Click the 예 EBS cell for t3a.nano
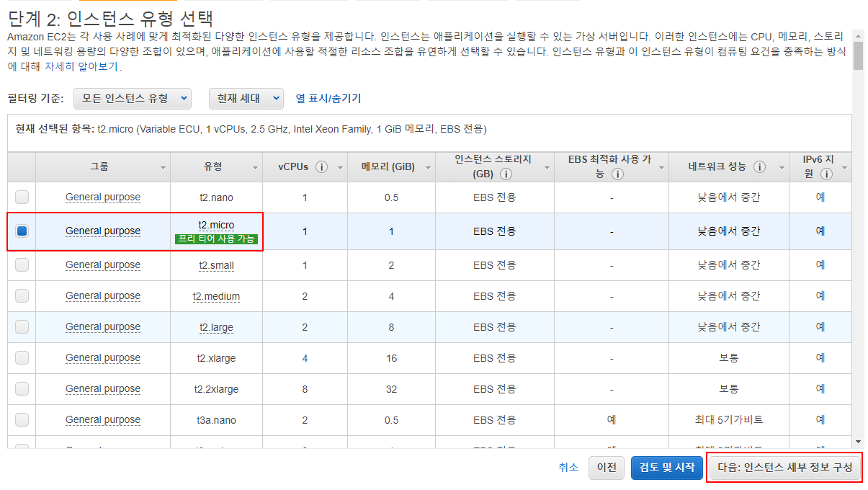 611,419
